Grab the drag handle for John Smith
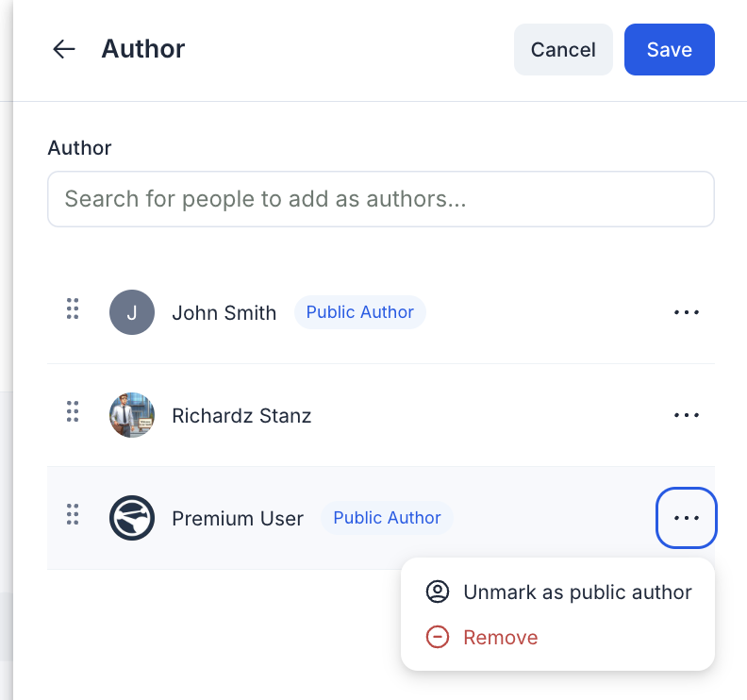Viewport: 747px width, 700px height. pyautogui.click(x=73, y=308)
